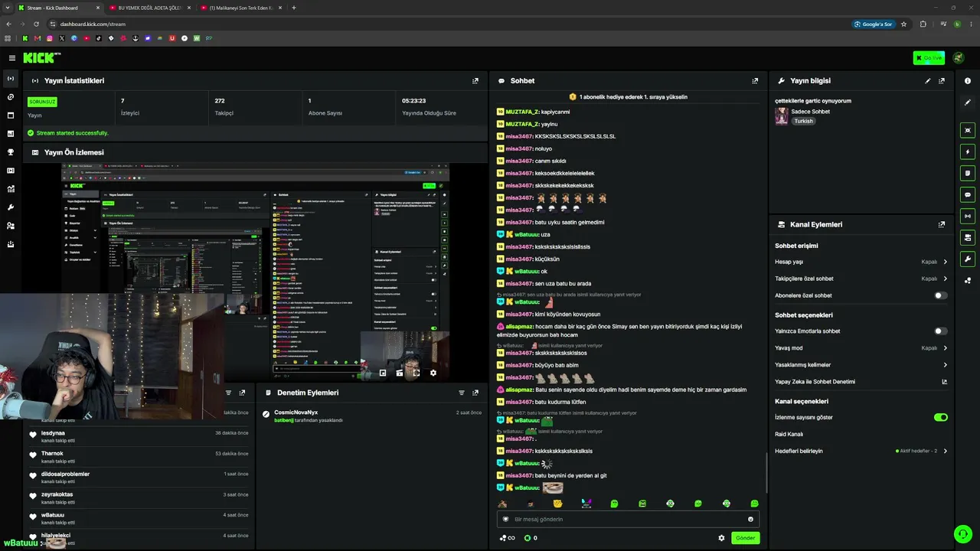Pop out the Kanal Eylemleri panel

tap(942, 224)
